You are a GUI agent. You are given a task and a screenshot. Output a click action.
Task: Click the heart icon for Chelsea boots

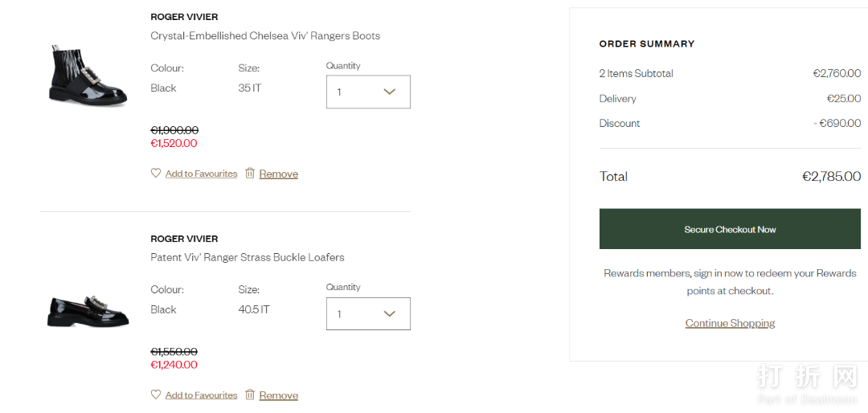[156, 173]
